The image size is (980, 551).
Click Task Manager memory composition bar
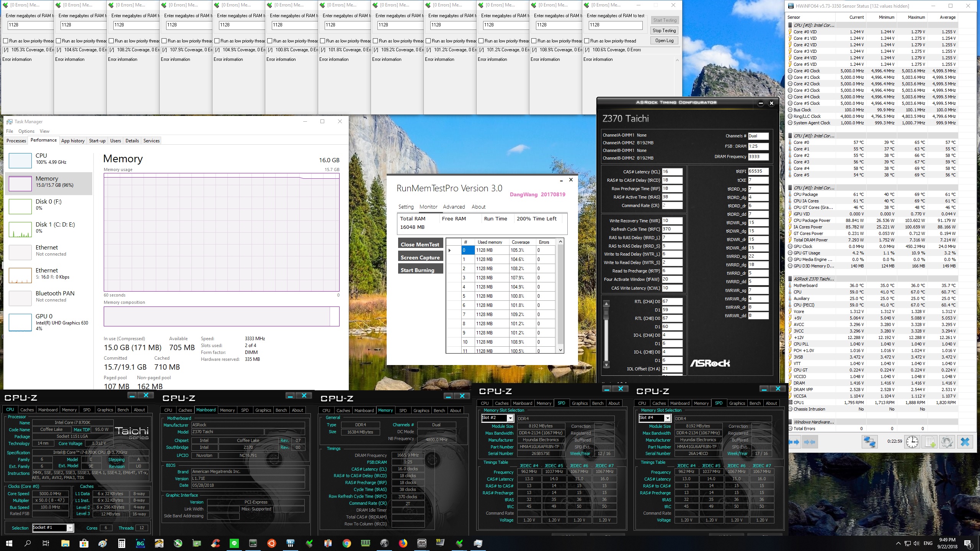pos(221,316)
